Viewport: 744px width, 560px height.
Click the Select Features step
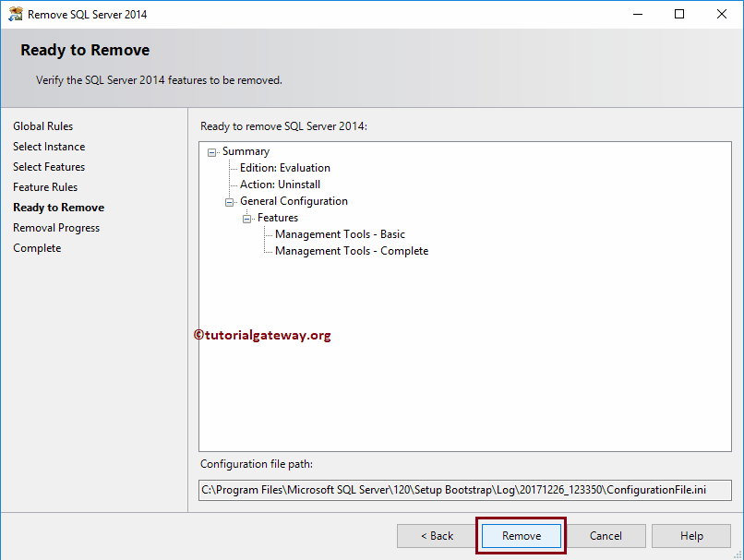tap(49, 167)
